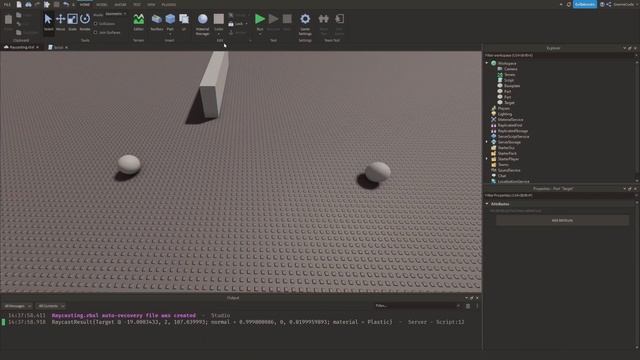Switch to the AVATAR ribbon tab
This screenshot has width=640, height=360.
[x=120, y=4]
